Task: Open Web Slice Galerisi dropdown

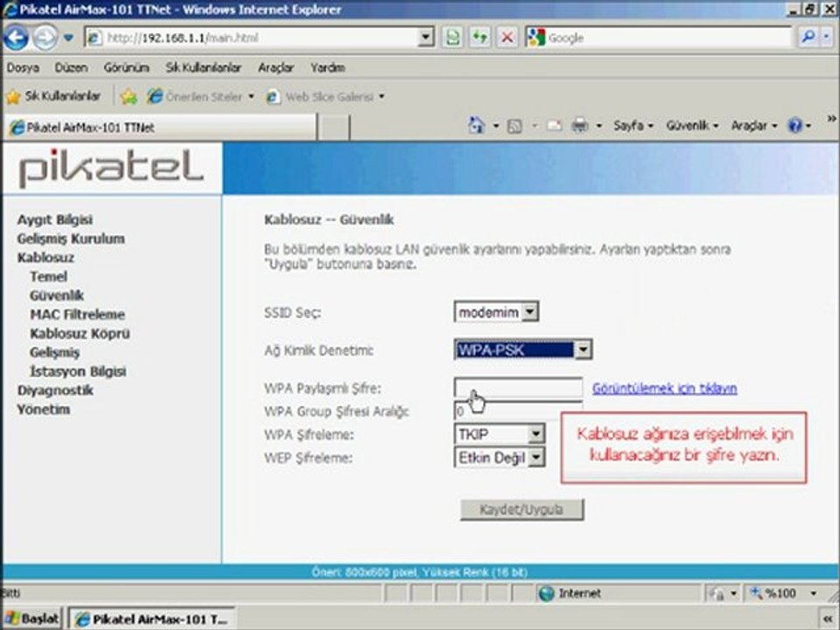Action: (x=325, y=97)
